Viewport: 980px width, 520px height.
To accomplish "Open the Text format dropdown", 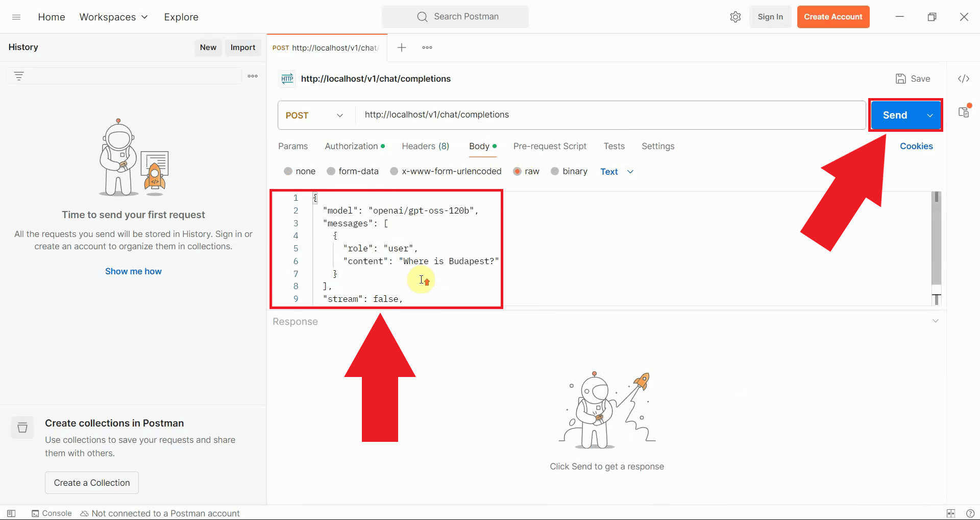I will coord(616,171).
